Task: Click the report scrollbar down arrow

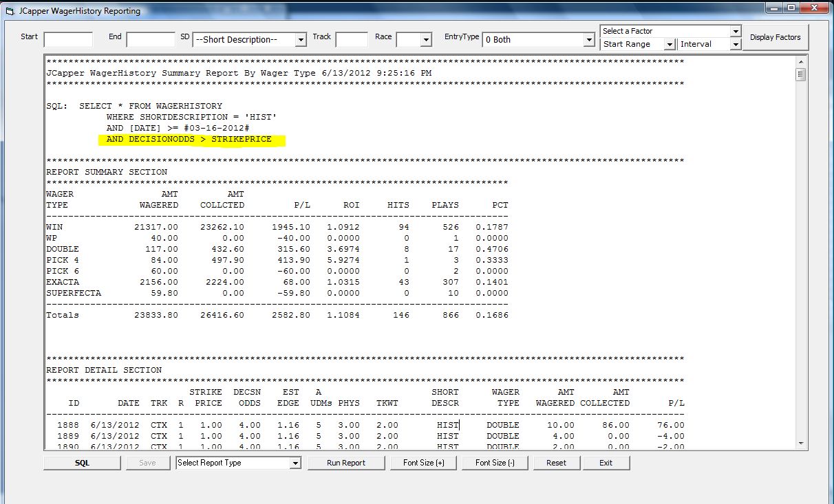Action: pos(800,443)
